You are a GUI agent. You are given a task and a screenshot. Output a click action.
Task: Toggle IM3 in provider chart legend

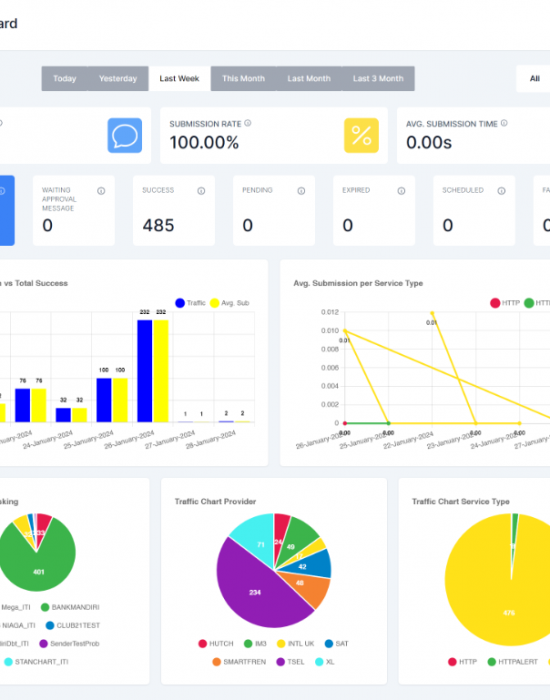point(255,644)
